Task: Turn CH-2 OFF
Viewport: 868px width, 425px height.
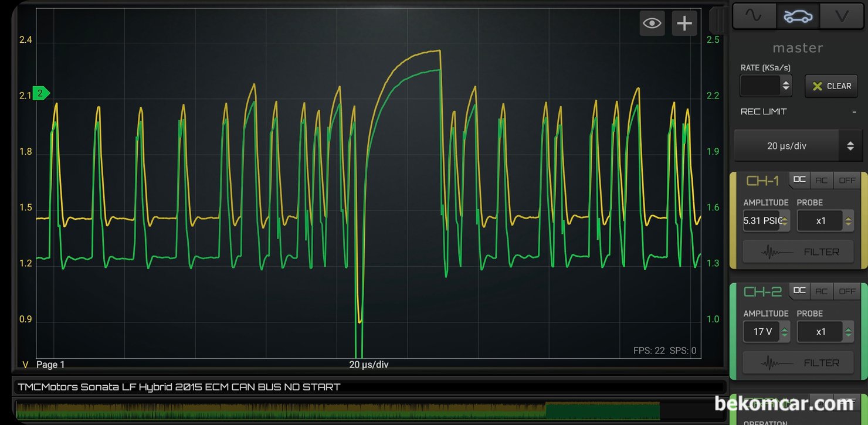Action: tap(847, 291)
